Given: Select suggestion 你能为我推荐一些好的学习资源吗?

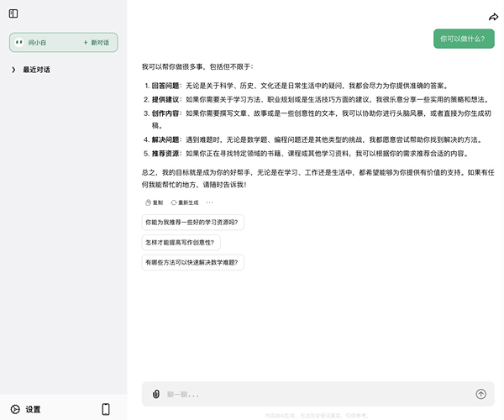Looking at the screenshot, I should pyautogui.click(x=192, y=223).
